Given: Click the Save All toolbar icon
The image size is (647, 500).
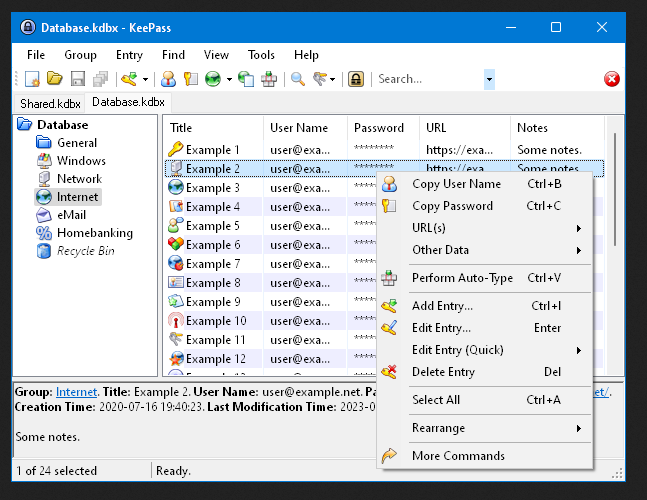Looking at the screenshot, I should 100,79.
